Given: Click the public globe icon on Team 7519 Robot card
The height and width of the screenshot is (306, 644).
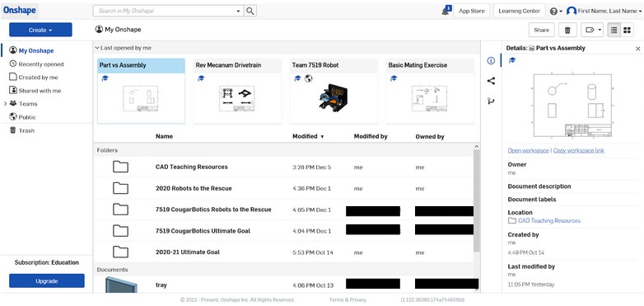Looking at the screenshot, I should coord(308,78).
